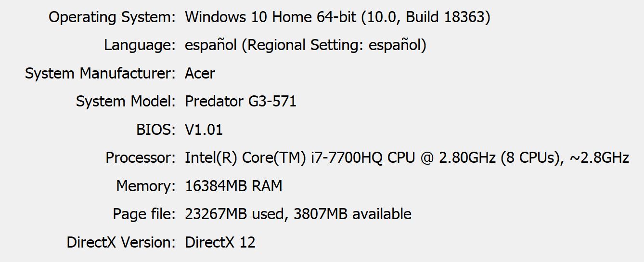Select the 23267MB used page file text
644x262 pixels.
point(236,214)
